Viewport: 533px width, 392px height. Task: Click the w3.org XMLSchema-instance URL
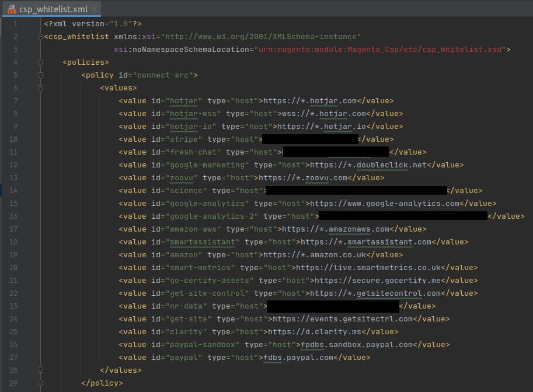[x=261, y=36]
